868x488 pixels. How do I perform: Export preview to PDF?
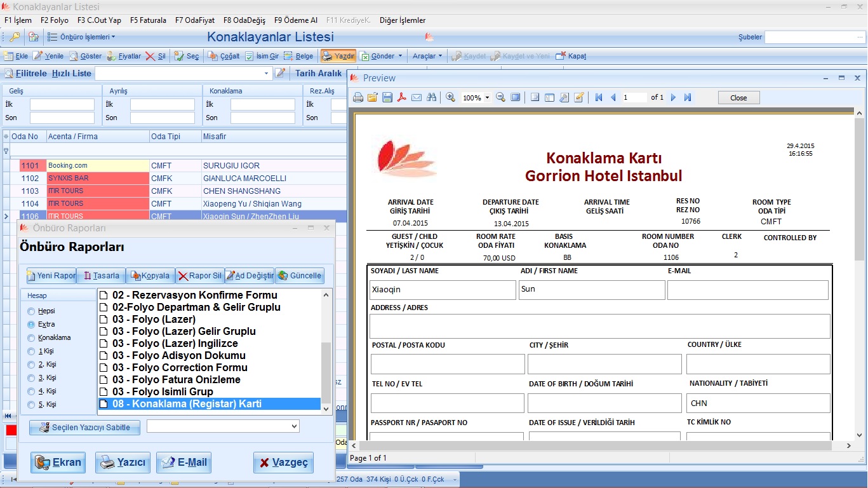pos(401,98)
